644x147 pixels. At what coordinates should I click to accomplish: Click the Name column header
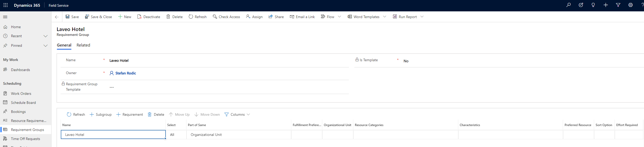[x=113, y=125]
